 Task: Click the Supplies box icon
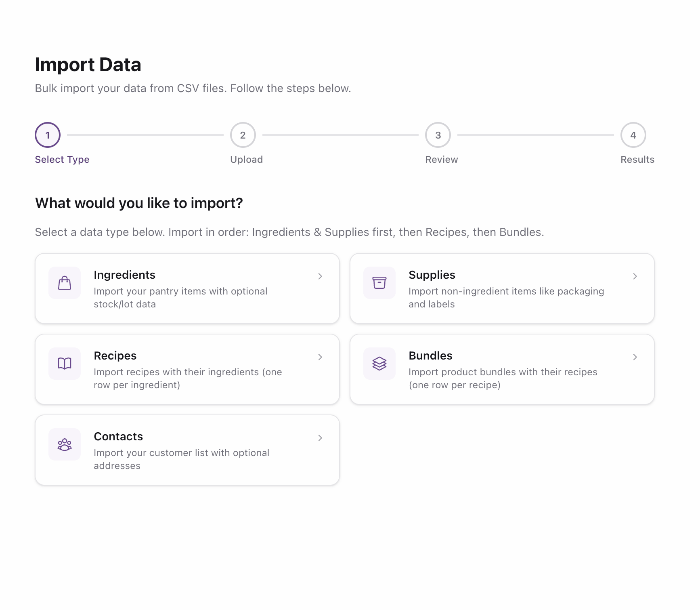(x=379, y=283)
